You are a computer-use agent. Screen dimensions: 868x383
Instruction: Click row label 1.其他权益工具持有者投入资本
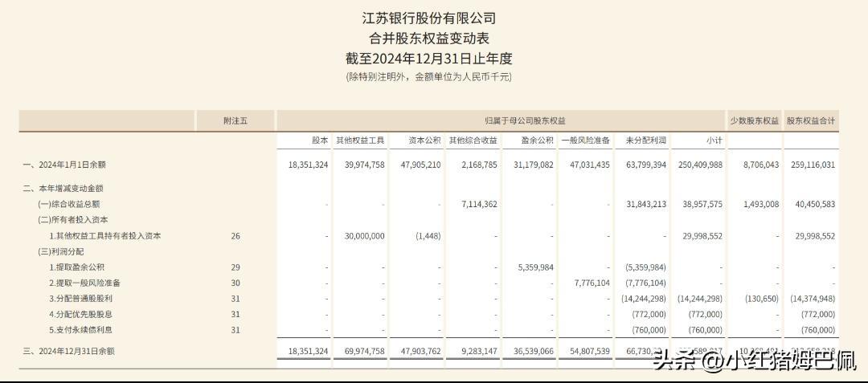coord(104,236)
